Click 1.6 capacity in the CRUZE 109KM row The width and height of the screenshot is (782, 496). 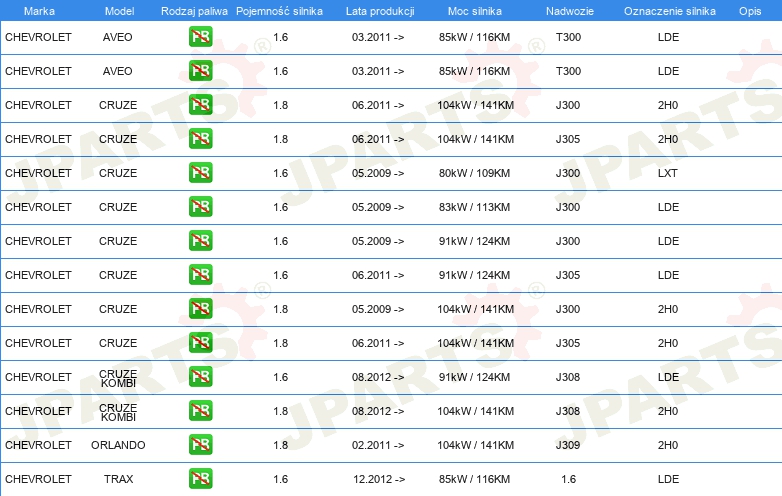pyautogui.click(x=281, y=173)
